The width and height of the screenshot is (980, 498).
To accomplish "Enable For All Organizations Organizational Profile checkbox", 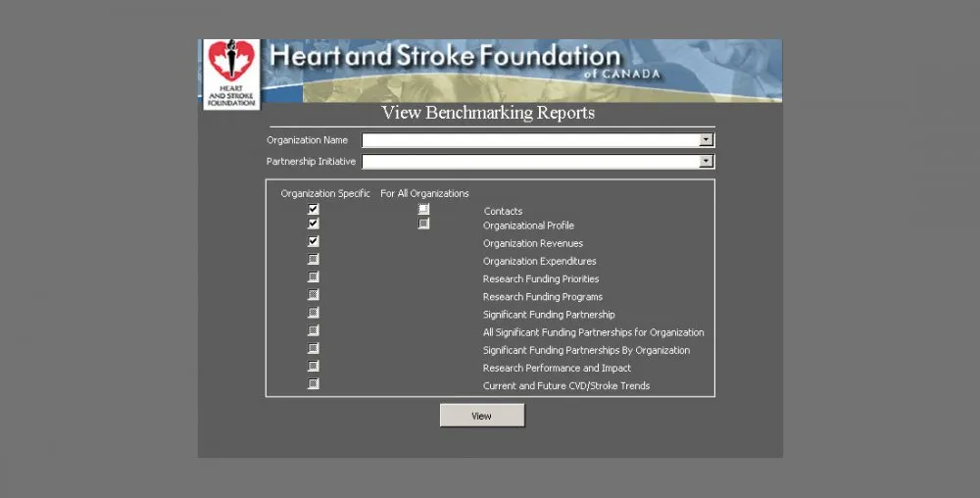I will tap(423, 224).
